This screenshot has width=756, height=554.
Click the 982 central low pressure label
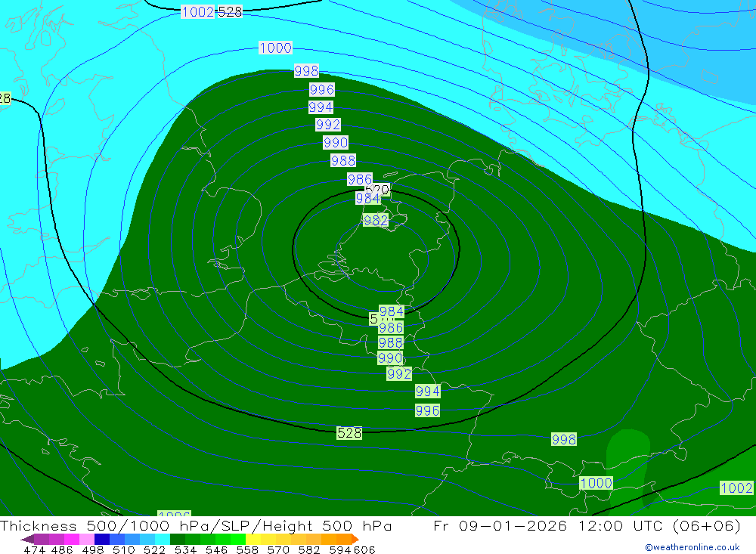click(376, 220)
